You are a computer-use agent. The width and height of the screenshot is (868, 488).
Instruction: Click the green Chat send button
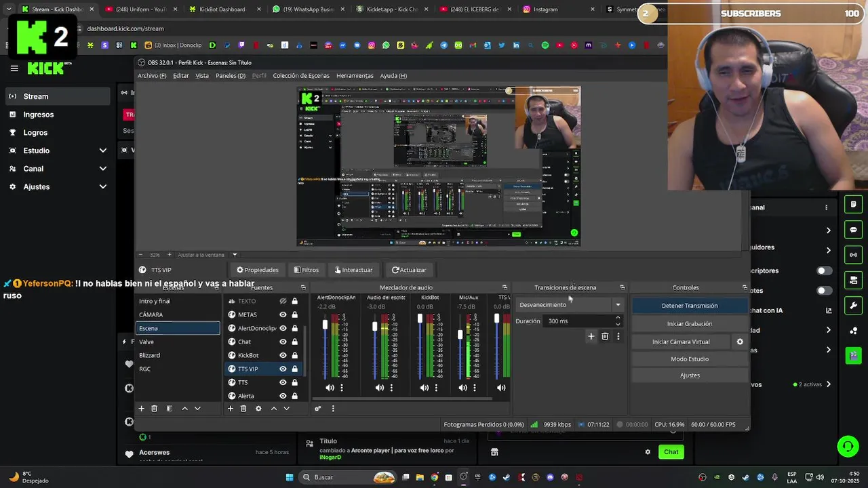(x=671, y=452)
